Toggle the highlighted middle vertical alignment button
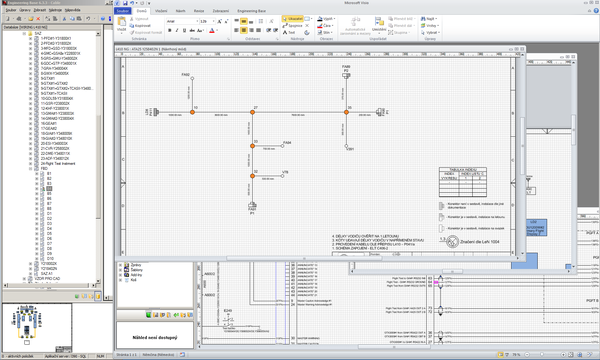The width and height of the screenshot is (600, 360). point(244,21)
